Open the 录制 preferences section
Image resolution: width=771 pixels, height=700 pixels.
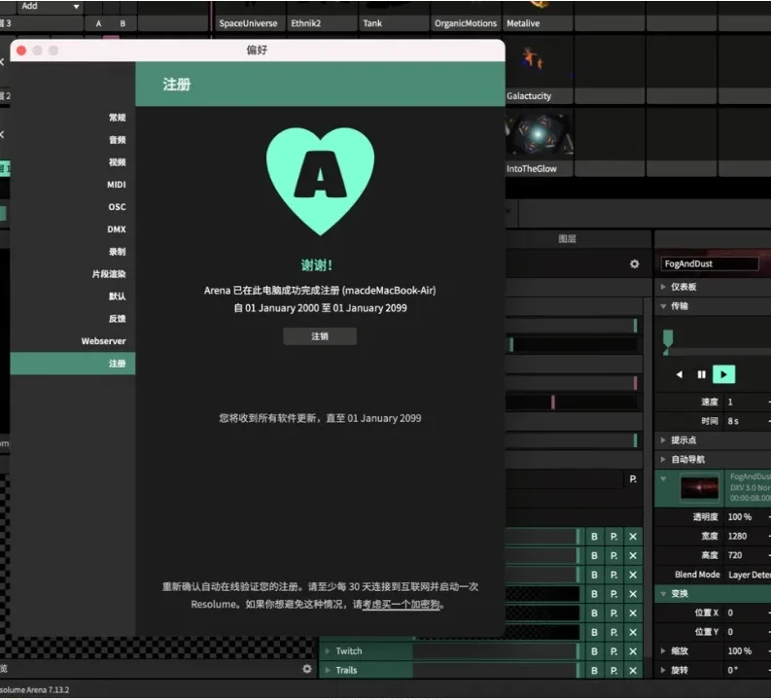point(117,252)
